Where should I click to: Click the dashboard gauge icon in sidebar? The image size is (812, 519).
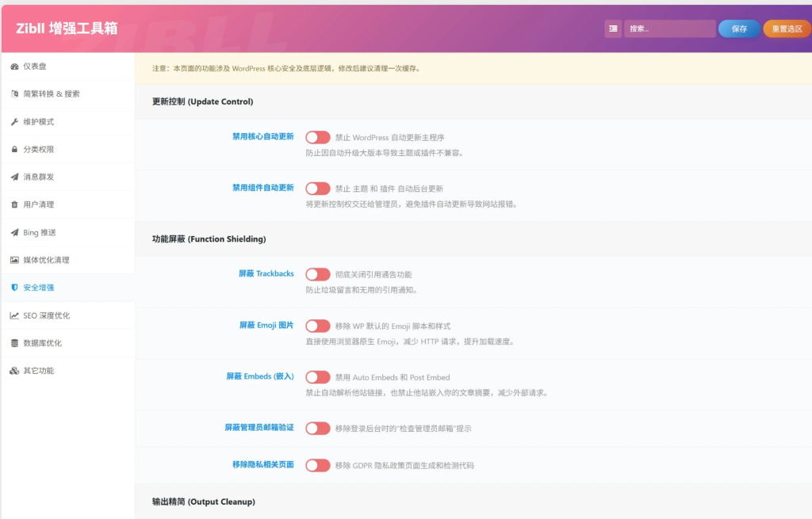tap(14, 67)
